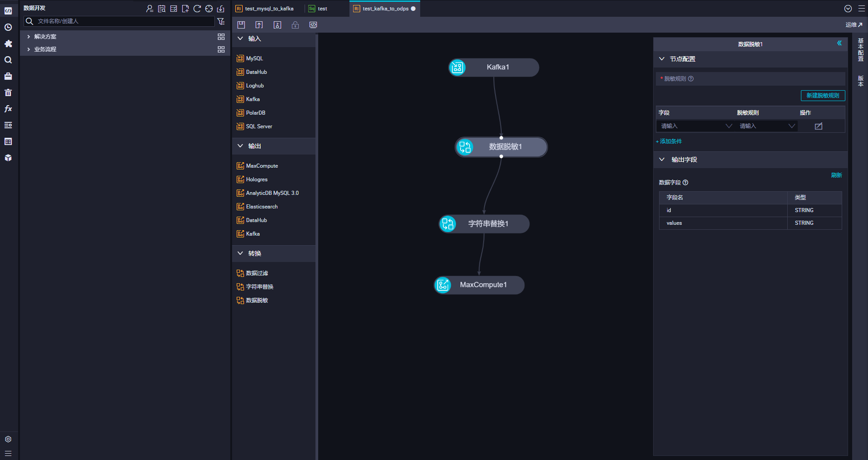Click the 新建脱敏规则 button
The height and width of the screenshot is (460, 868).
(823, 96)
